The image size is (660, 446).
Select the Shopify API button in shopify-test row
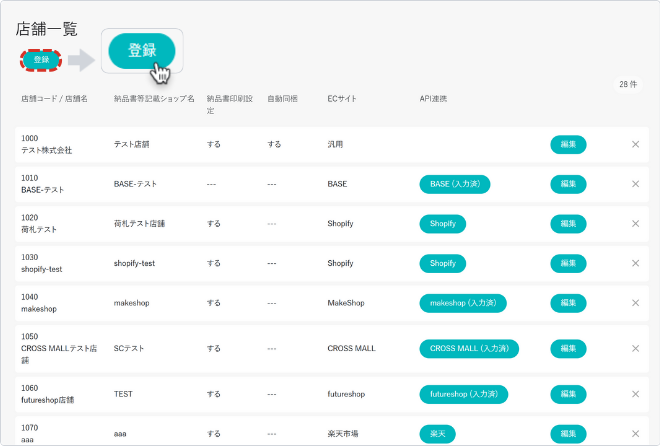pyautogui.click(x=443, y=263)
